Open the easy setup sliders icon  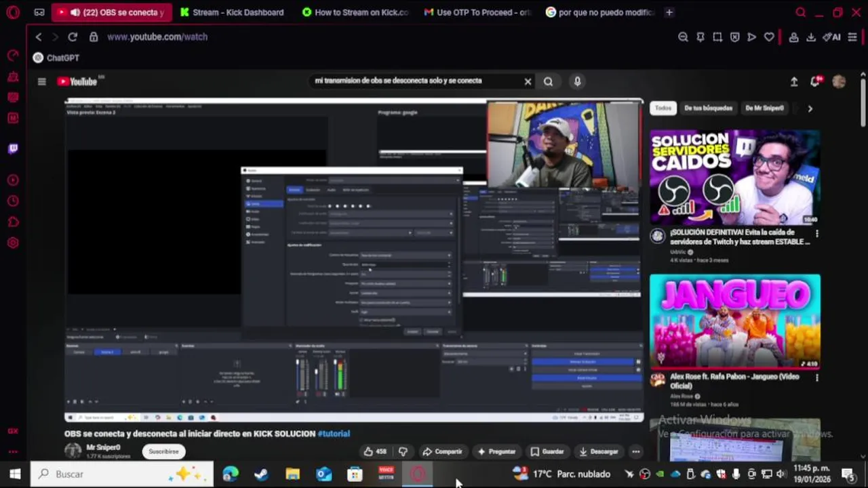852,37
